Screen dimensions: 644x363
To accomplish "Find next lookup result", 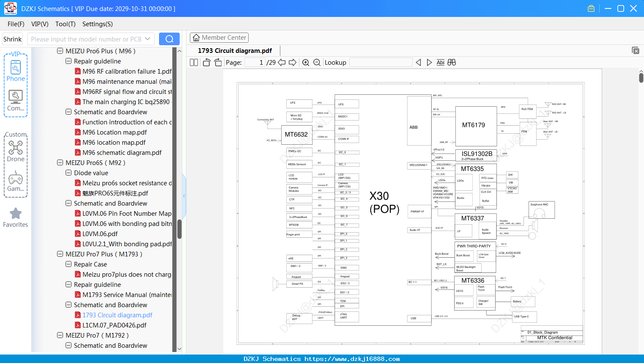I will [x=429, y=62].
